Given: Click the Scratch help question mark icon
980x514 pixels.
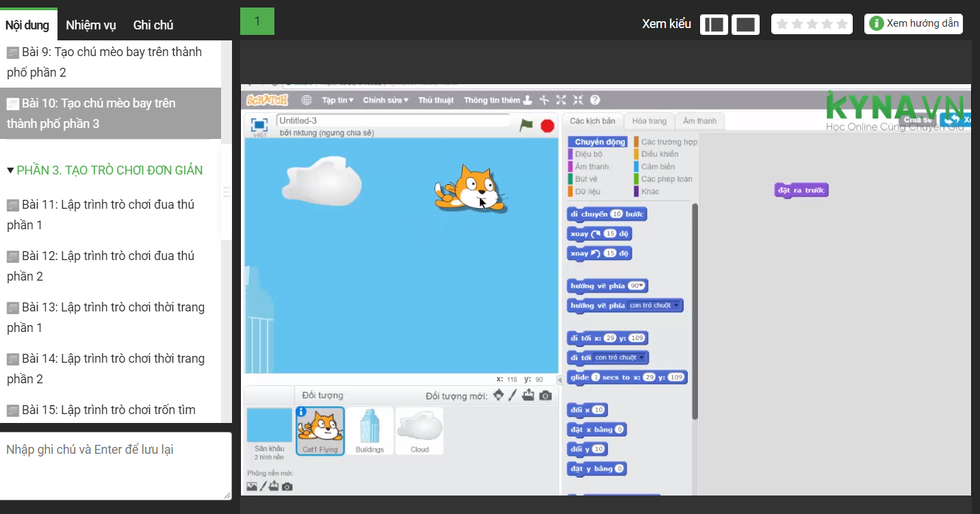Looking at the screenshot, I should [595, 100].
